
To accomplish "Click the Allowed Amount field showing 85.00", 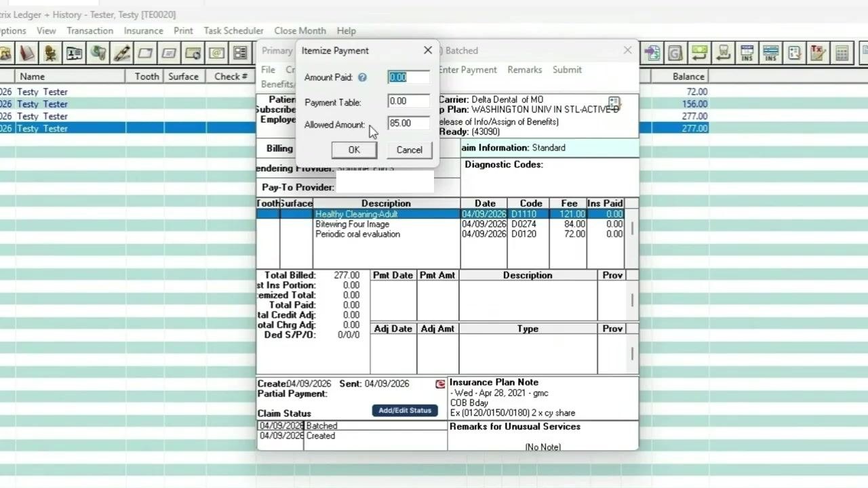I will pos(409,123).
